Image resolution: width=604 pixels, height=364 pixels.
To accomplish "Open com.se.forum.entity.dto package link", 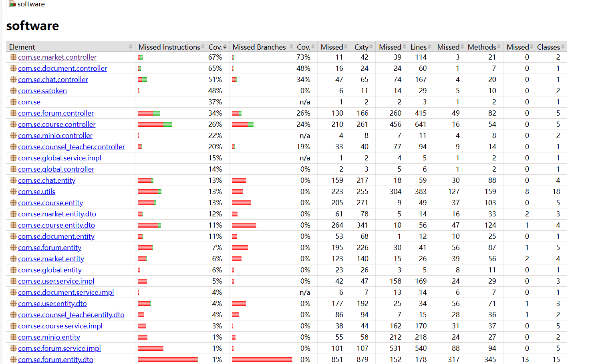I will click(56, 360).
